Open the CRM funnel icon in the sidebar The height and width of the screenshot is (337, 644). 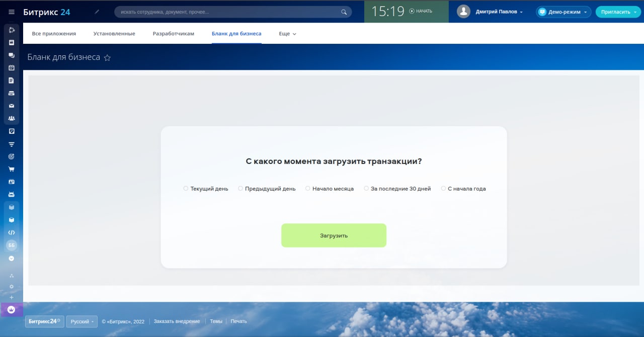(12, 144)
